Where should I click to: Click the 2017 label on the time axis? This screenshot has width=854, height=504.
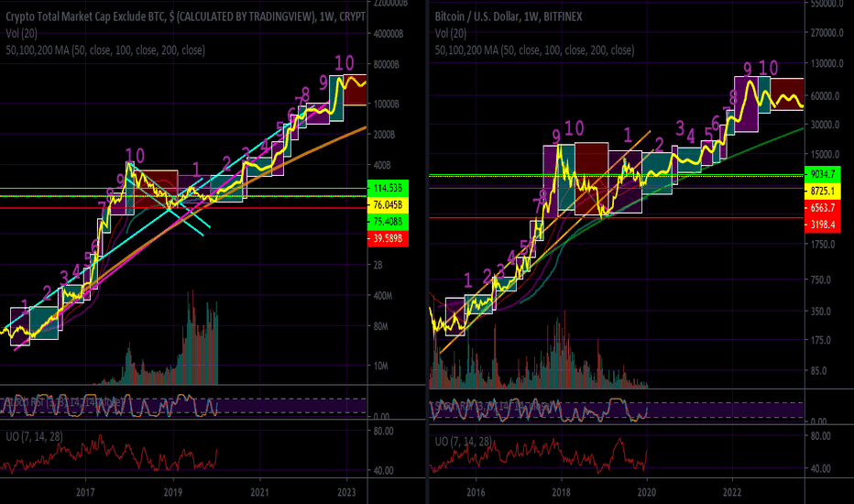85,493
